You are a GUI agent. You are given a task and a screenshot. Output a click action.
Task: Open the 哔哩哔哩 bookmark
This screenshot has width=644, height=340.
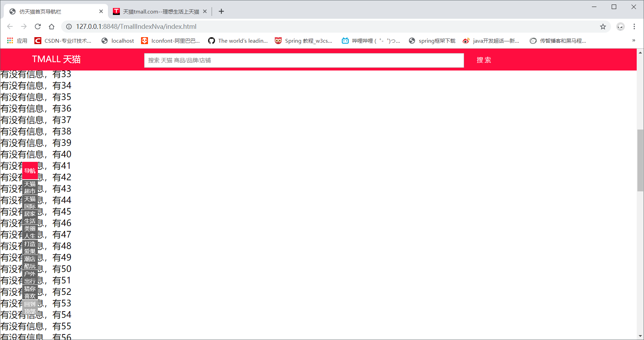371,41
